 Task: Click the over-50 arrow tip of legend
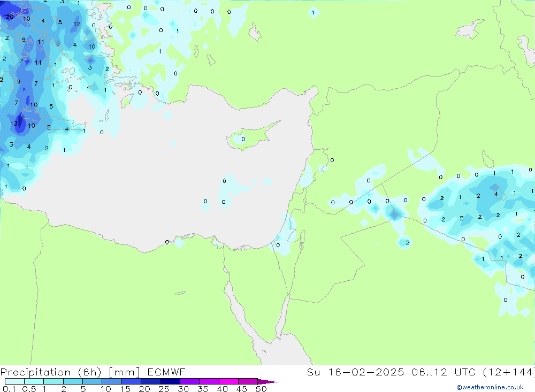click(x=267, y=381)
